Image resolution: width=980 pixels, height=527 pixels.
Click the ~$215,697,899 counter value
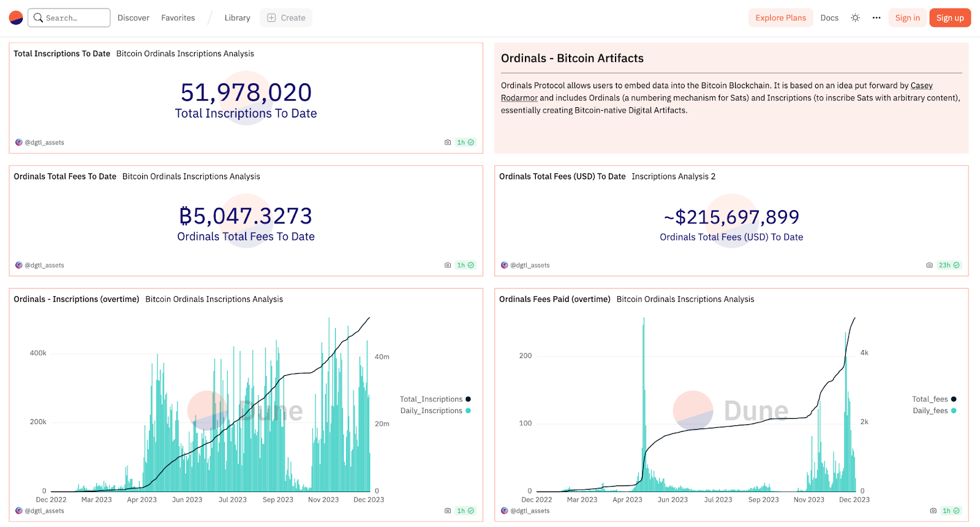coord(731,217)
